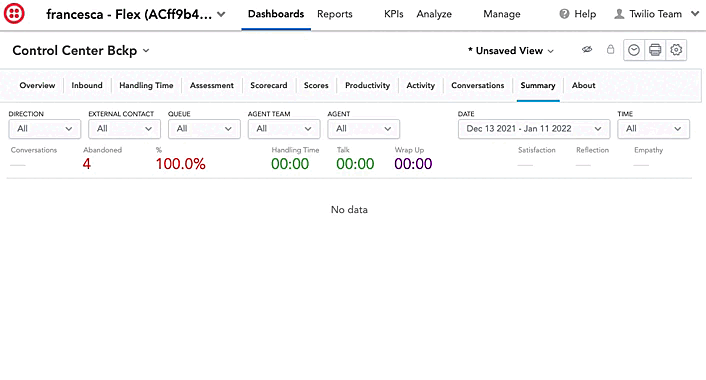Open the Time filter dropdown

coord(653,129)
